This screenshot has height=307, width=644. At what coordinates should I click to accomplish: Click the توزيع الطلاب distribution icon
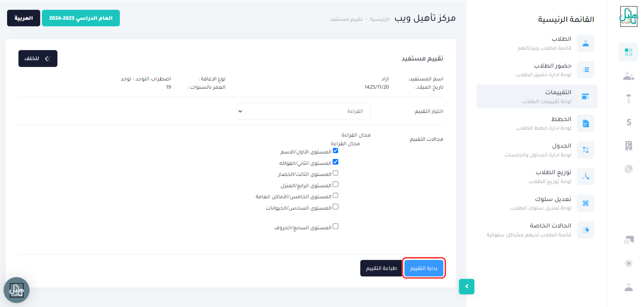[x=586, y=177]
